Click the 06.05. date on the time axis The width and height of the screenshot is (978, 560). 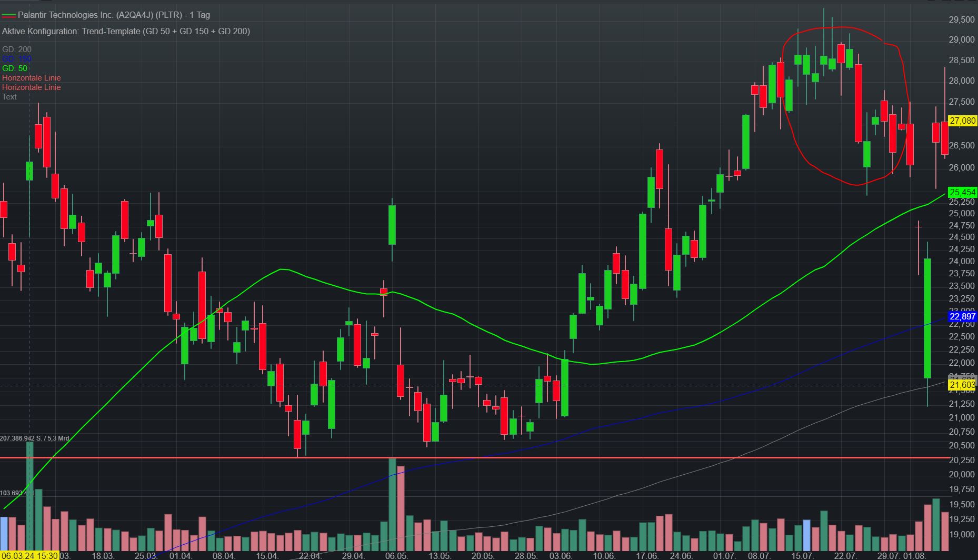pos(396,556)
